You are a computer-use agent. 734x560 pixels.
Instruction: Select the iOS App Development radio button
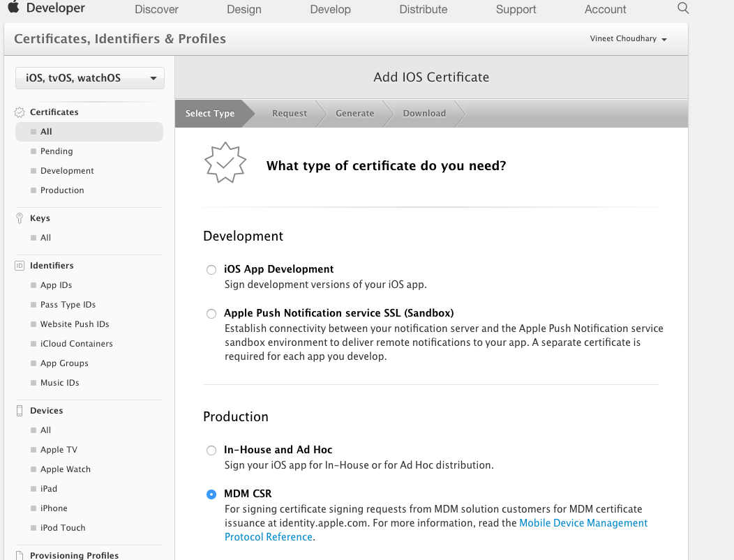[211, 270]
